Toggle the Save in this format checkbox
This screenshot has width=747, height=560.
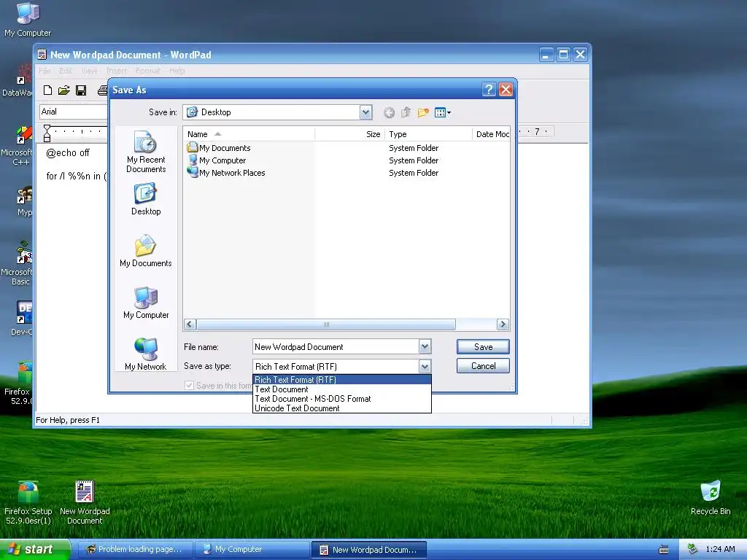click(x=189, y=386)
